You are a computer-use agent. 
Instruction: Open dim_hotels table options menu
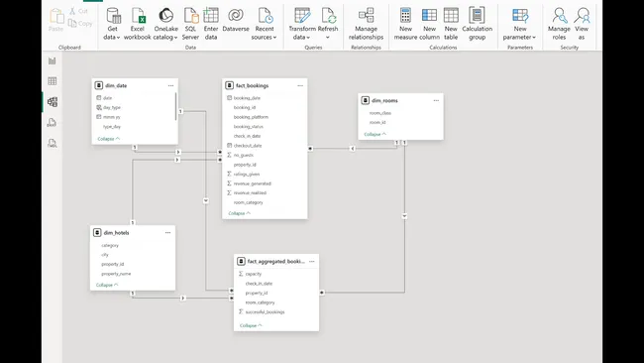[168, 233]
